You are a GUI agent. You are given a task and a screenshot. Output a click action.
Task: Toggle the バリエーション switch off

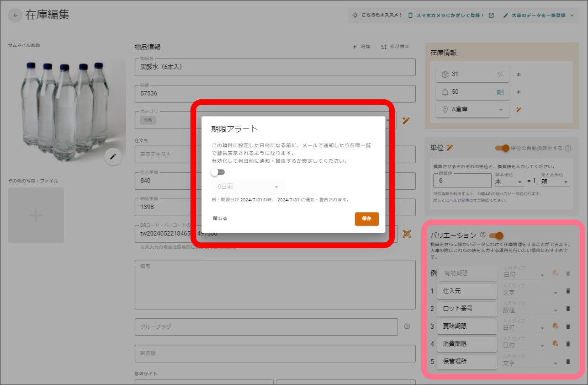[x=496, y=236]
